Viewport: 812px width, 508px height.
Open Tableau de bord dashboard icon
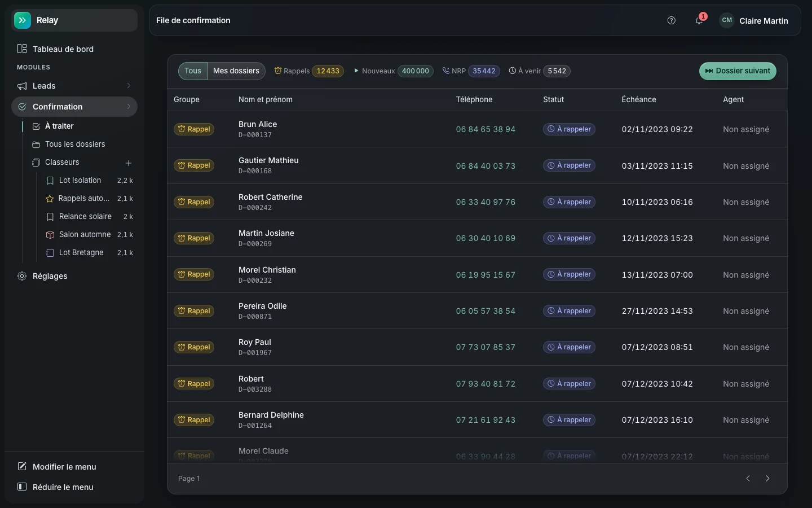(22, 49)
